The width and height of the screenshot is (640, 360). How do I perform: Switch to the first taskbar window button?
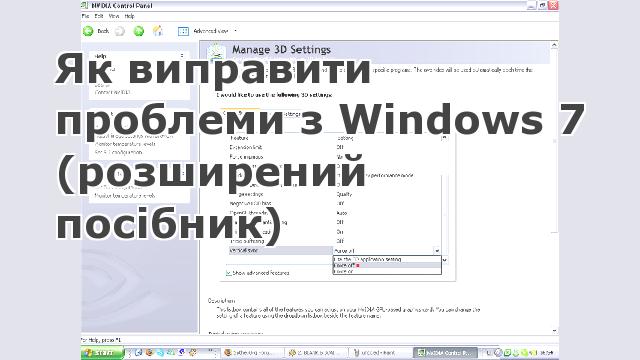(253, 353)
